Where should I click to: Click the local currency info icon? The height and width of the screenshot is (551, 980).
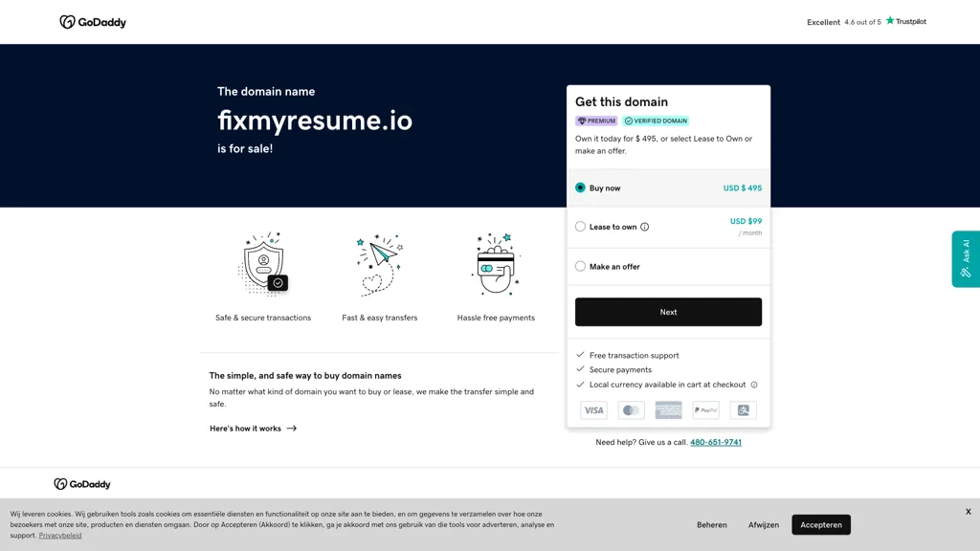[755, 385]
